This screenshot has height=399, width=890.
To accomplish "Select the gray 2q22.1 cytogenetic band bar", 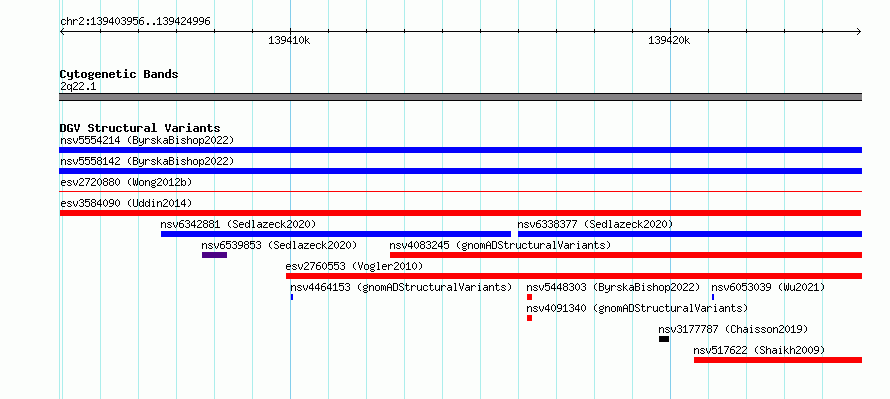I will coord(460,97).
